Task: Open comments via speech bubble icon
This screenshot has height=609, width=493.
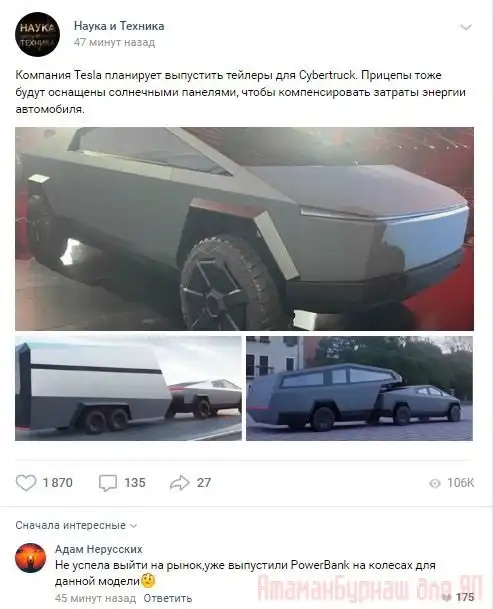Action: click(x=108, y=483)
